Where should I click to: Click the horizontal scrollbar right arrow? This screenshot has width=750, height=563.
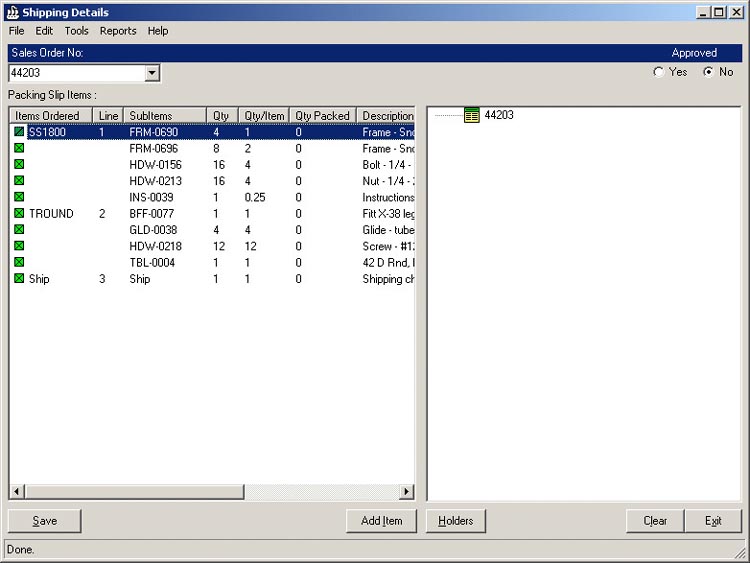406,492
